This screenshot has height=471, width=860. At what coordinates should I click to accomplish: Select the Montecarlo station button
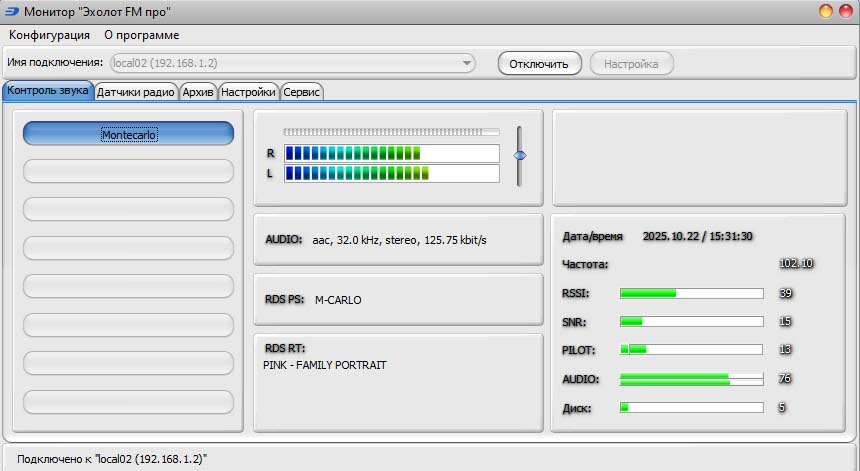click(128, 134)
